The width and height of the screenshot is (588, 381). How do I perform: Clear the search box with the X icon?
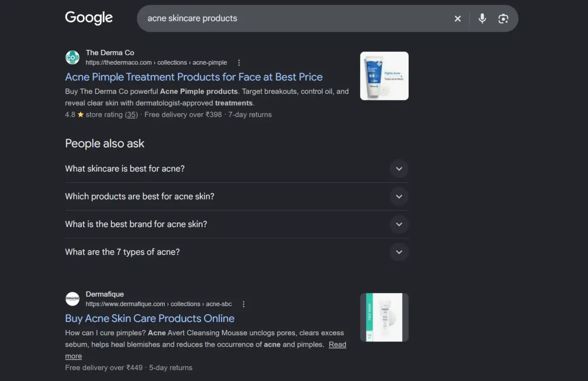click(458, 19)
